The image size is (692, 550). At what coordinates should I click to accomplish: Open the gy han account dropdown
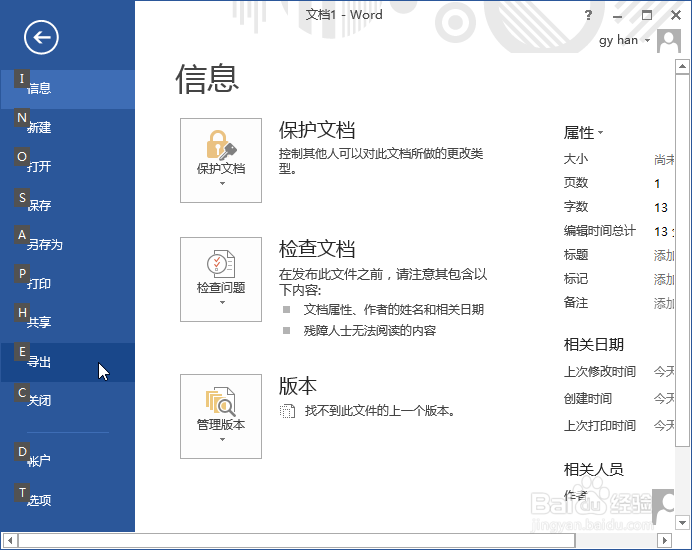click(x=624, y=40)
